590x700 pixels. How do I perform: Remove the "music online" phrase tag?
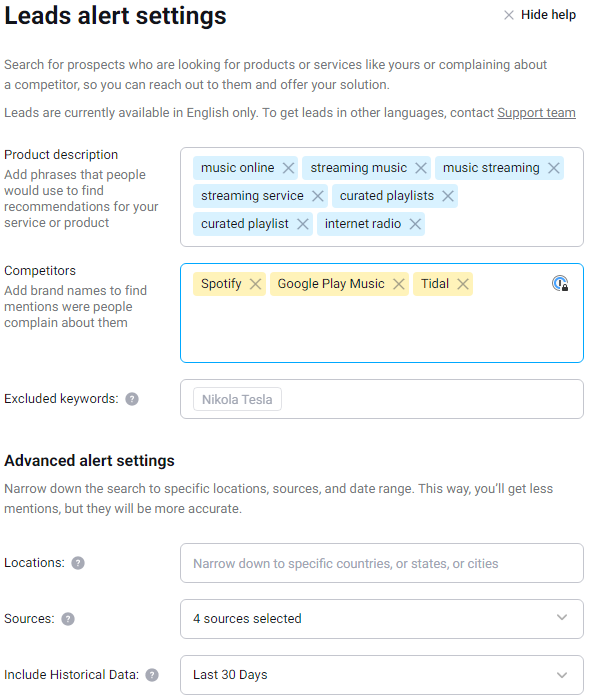pyautogui.click(x=288, y=168)
